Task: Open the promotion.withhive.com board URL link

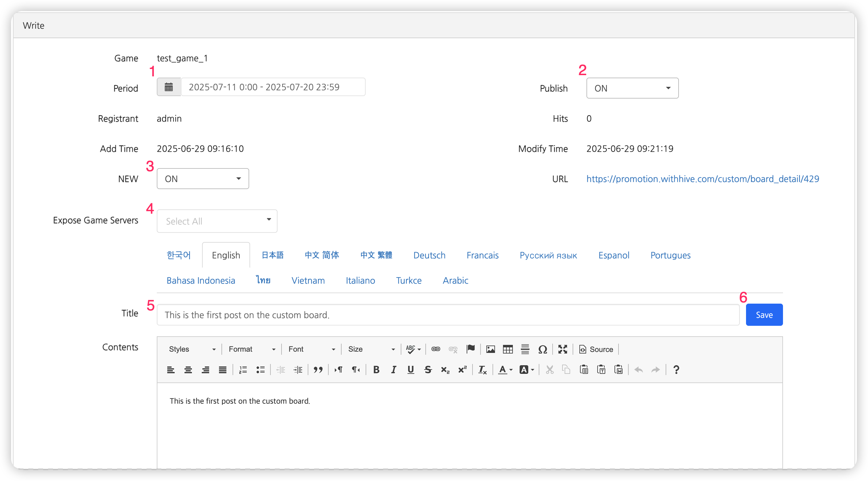Action: [703, 179]
